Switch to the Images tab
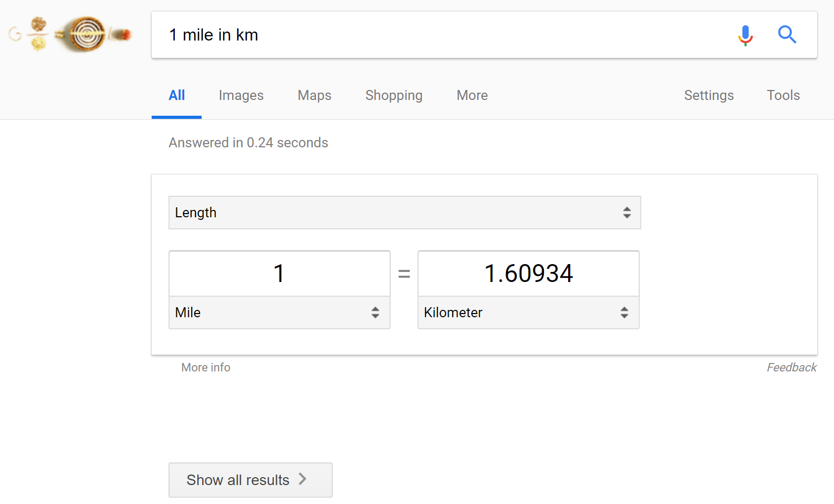Screen dimensions: 834x504 (x=241, y=95)
